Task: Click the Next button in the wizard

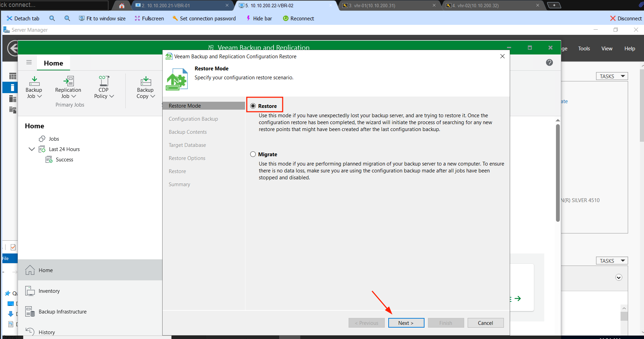Action: (406, 323)
